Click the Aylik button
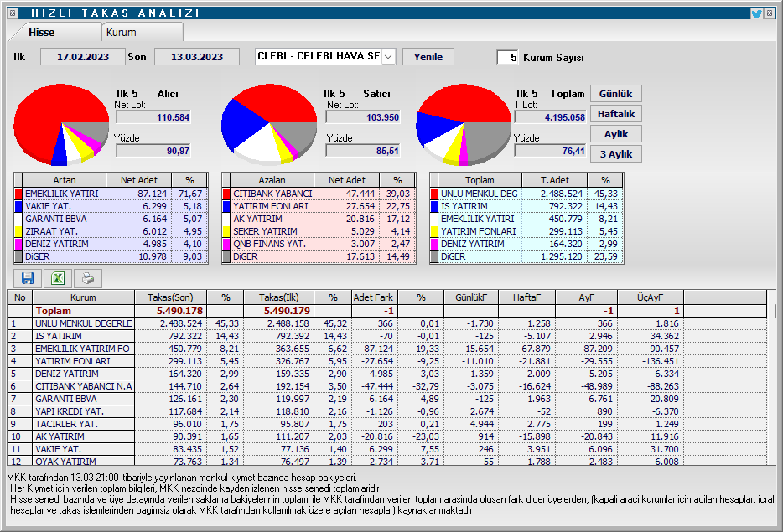Image resolution: width=783 pixels, height=532 pixels. (x=615, y=134)
